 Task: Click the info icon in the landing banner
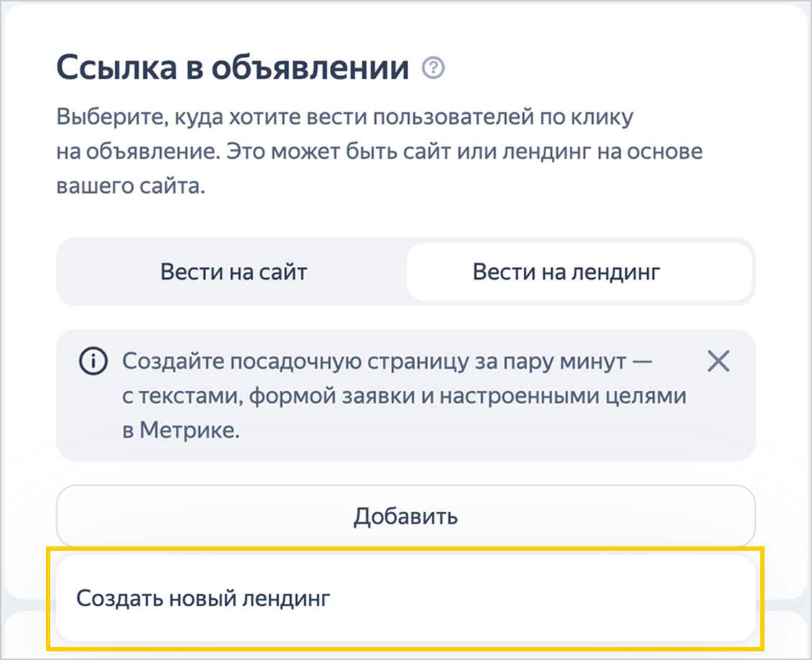[x=93, y=361]
